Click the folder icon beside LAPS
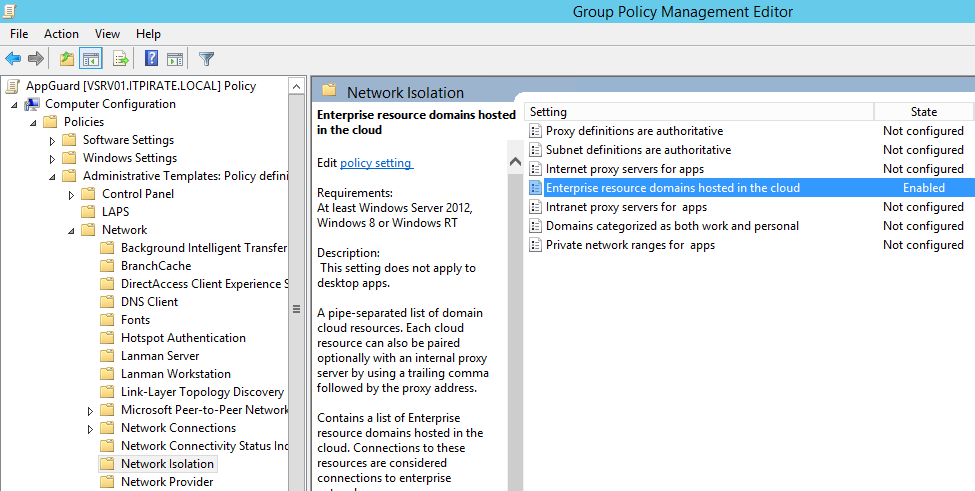The width and height of the screenshot is (975, 491). pyautogui.click(x=88, y=211)
